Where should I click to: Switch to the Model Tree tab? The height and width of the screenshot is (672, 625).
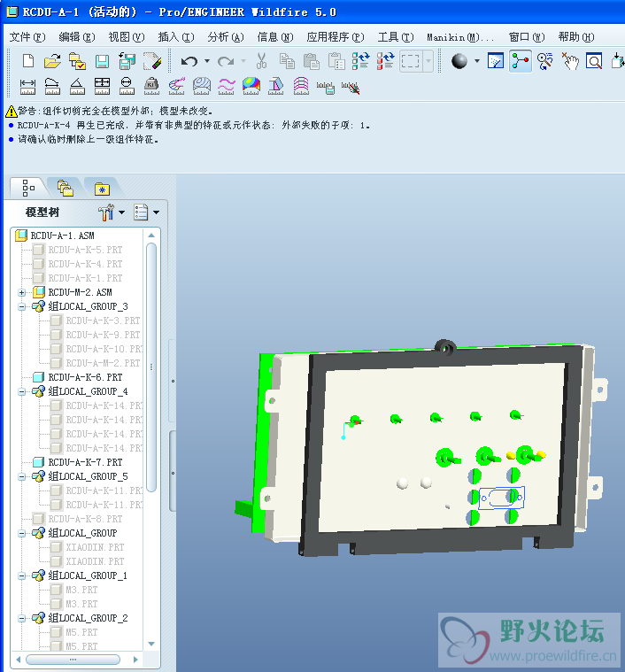click(28, 188)
